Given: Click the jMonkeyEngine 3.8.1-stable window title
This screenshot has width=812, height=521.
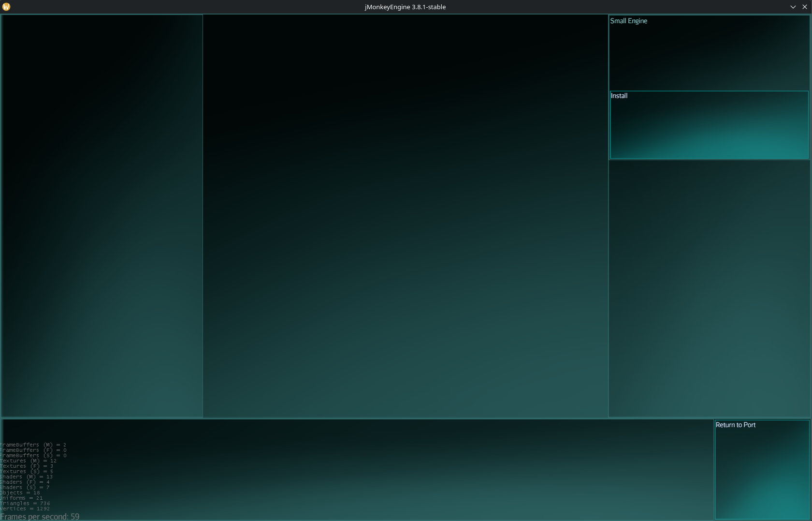Looking at the screenshot, I should tap(405, 7).
